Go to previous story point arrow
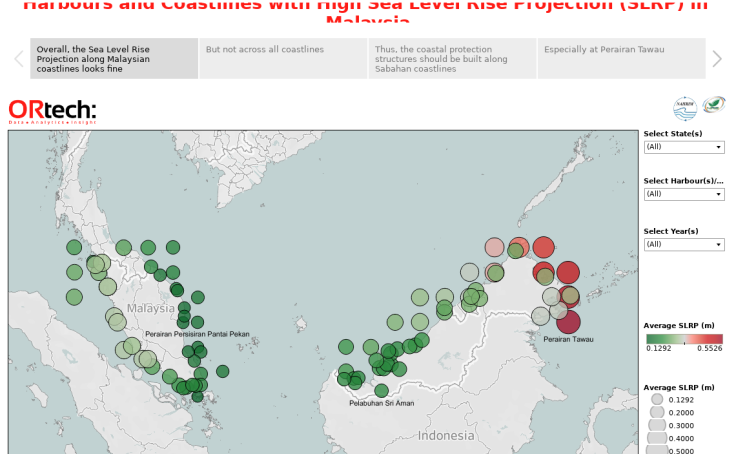 tap(19, 59)
